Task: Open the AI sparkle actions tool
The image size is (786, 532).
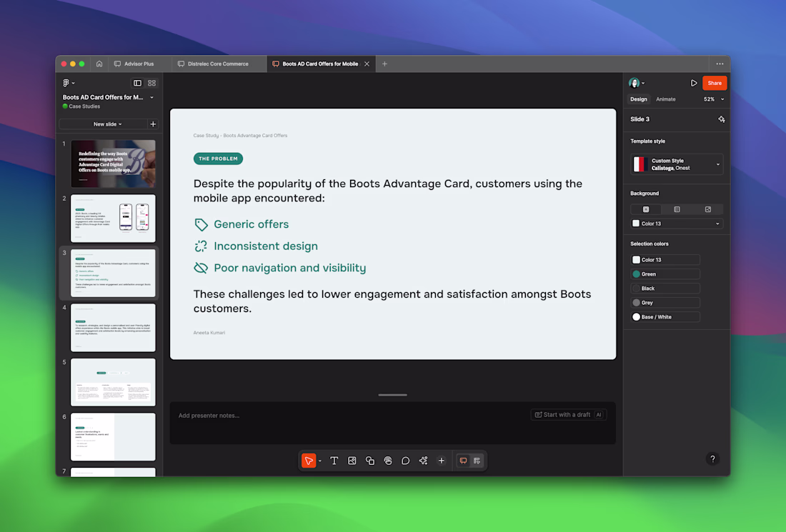Action: pos(424,461)
